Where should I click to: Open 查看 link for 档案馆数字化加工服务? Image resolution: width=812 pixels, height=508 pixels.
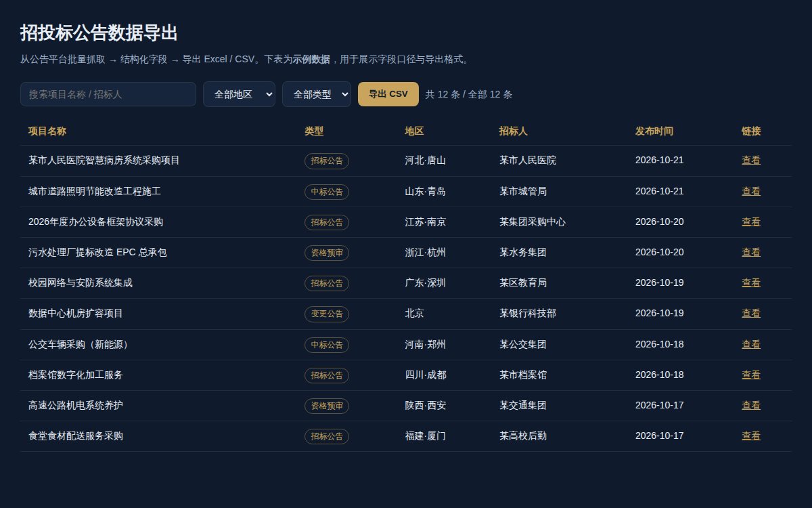[751, 375]
